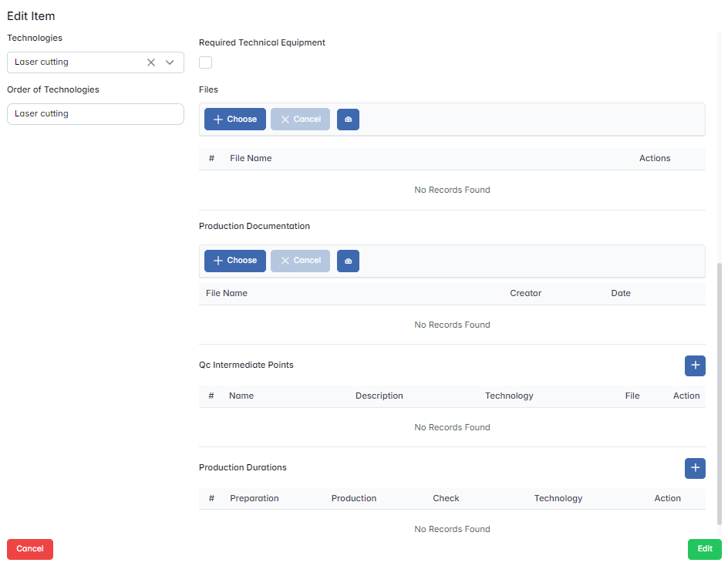Add a new Qc Intermediate Point
This screenshot has width=728, height=566.
[x=695, y=366]
